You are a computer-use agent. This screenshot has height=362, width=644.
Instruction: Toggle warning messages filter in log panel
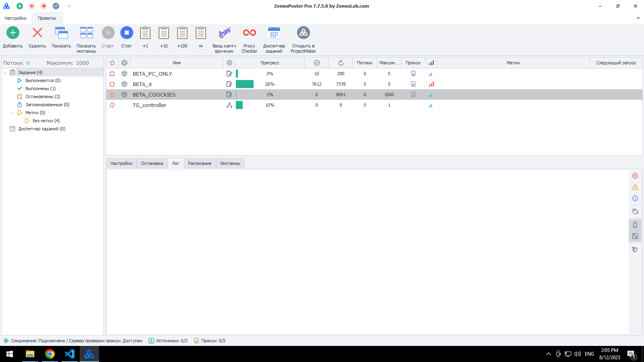(635, 187)
